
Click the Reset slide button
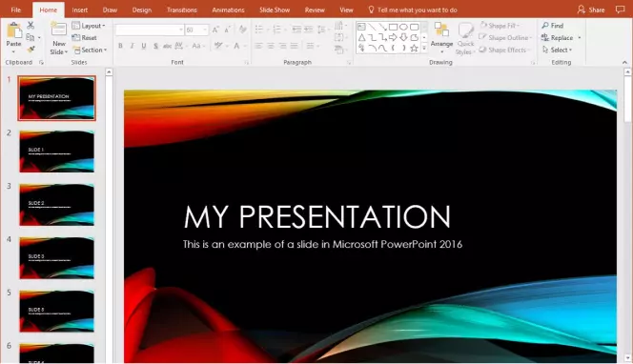click(85, 37)
